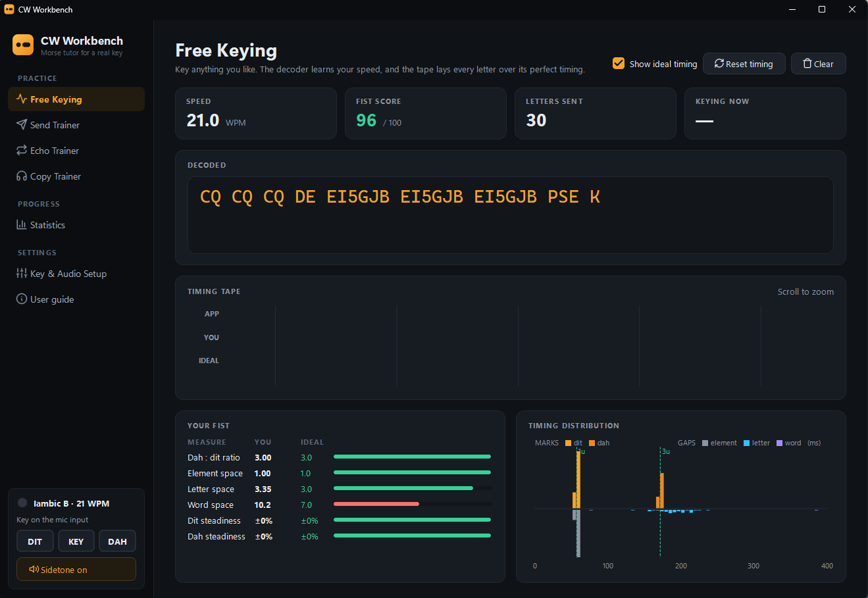Click the Free Keying waveform icon

(22, 99)
